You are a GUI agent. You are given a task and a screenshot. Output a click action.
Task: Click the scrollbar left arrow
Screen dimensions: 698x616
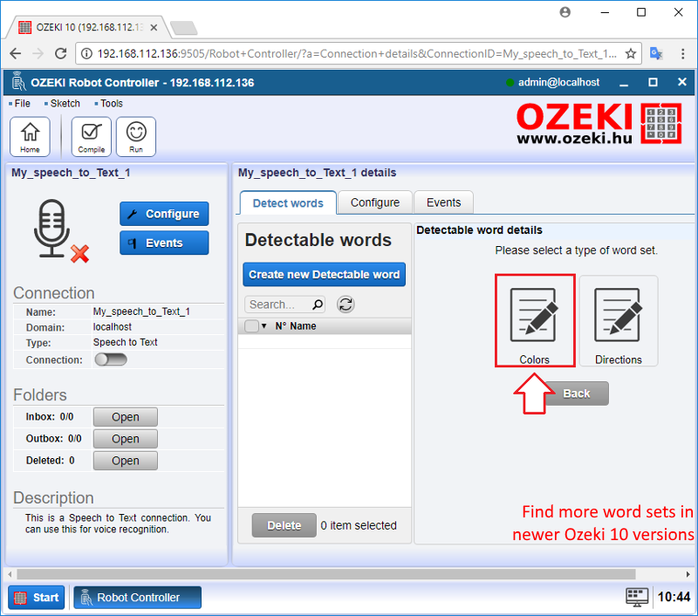[10, 574]
